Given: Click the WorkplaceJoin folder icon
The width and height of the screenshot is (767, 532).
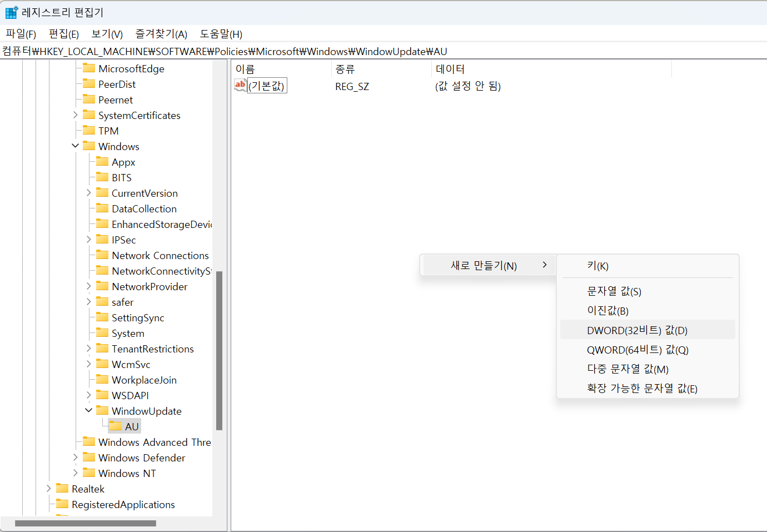Looking at the screenshot, I should click(102, 379).
